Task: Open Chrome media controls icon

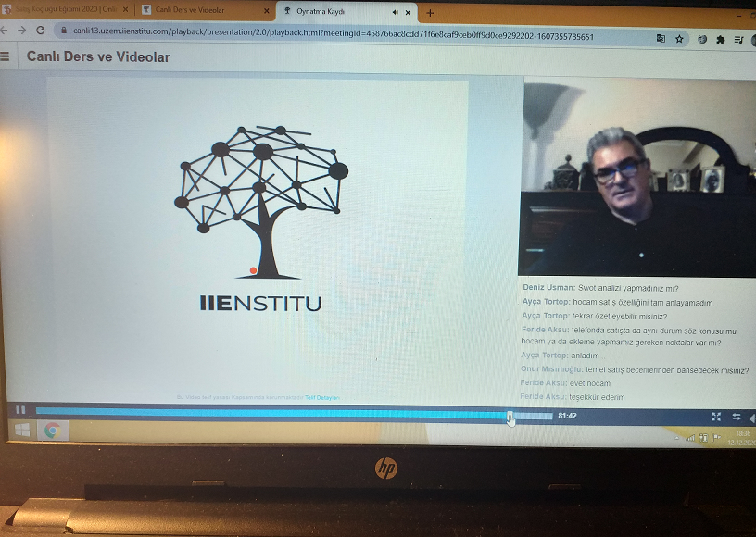Action: tap(738, 40)
